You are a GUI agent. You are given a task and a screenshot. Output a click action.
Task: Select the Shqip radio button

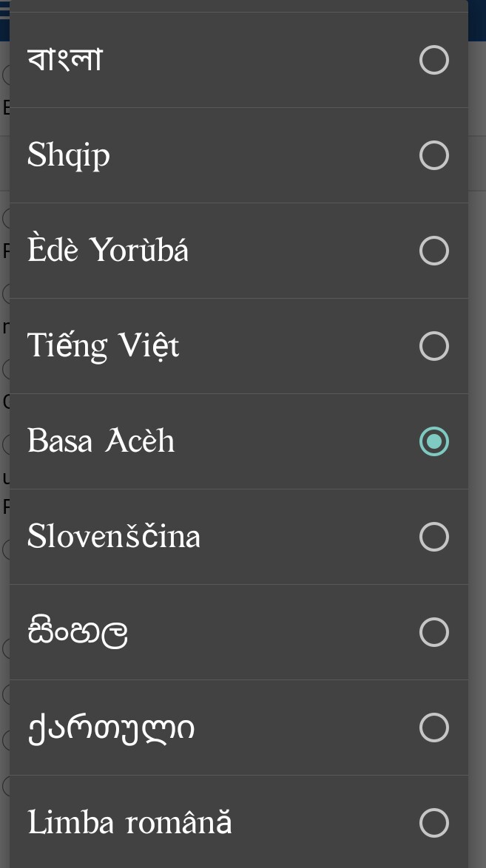tap(433, 155)
